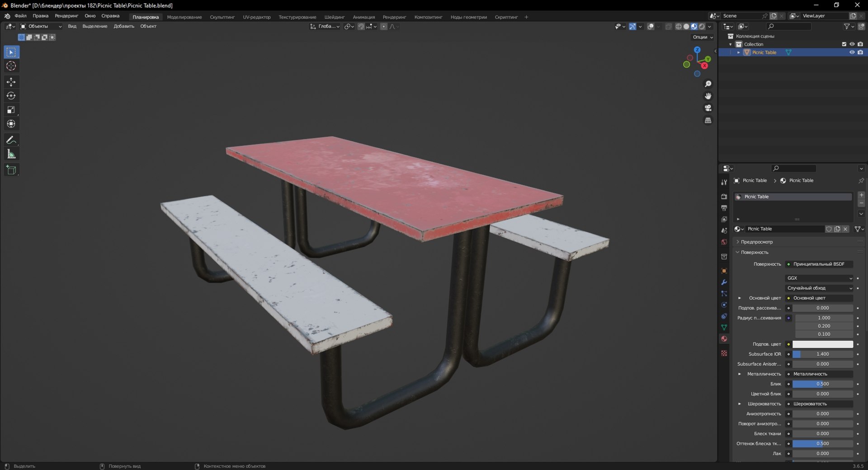The width and height of the screenshot is (868, 470).
Task: Activate the Move tool
Action: pos(11,82)
